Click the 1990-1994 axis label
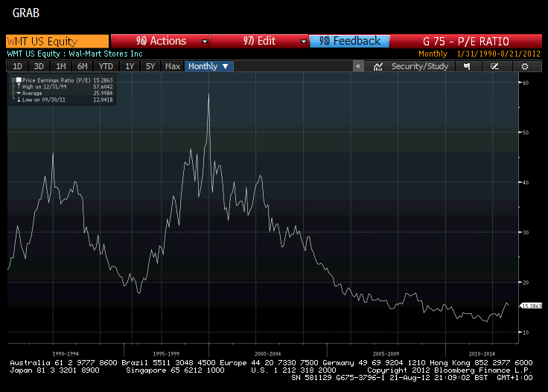Image resolution: width=548 pixels, height=392 pixels. tap(66, 353)
